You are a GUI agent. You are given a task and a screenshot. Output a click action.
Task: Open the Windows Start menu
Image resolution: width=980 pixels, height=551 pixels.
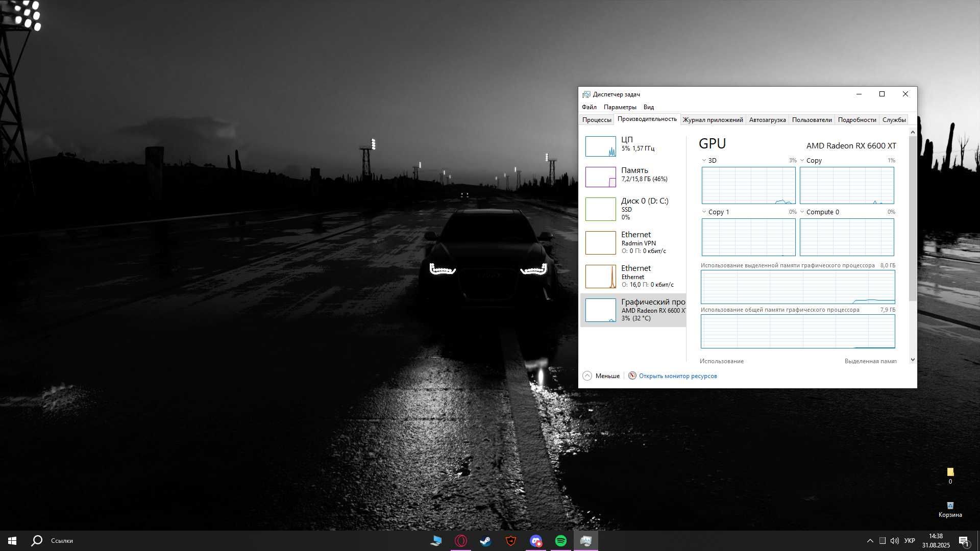point(12,541)
